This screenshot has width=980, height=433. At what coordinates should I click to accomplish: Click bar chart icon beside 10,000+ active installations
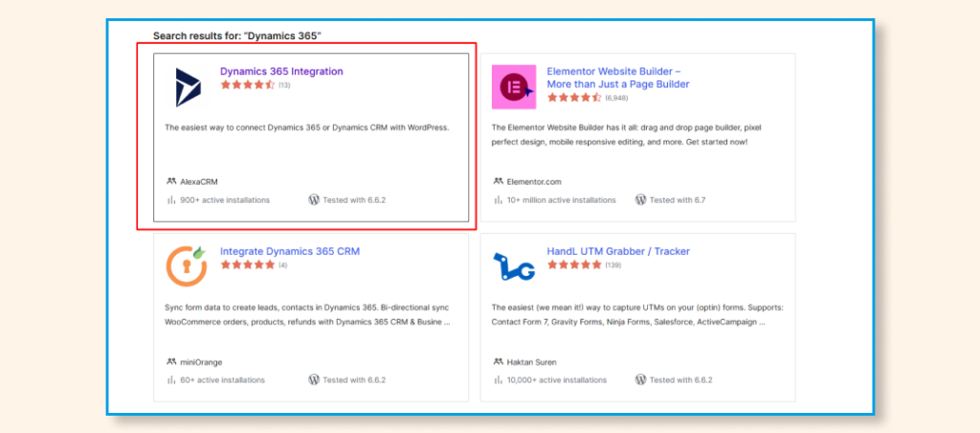(498, 379)
